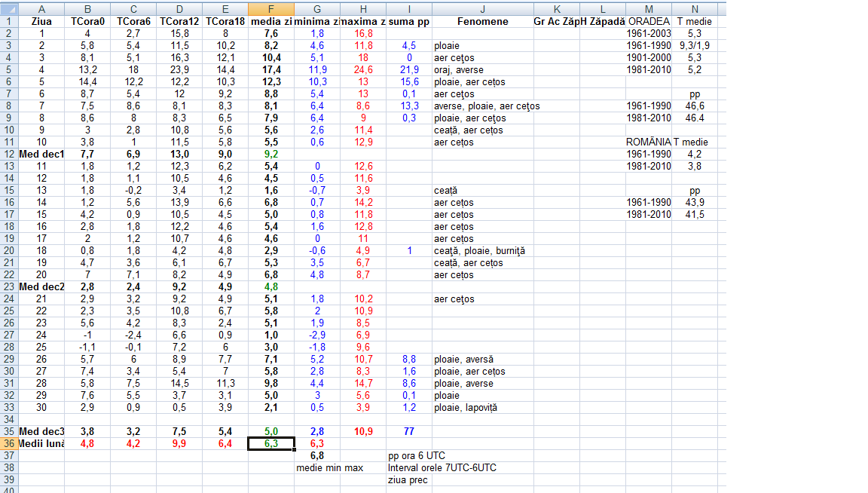Click TCora6 value -2,4
Image resolution: width=868 pixels, height=493 pixels.
click(x=133, y=335)
